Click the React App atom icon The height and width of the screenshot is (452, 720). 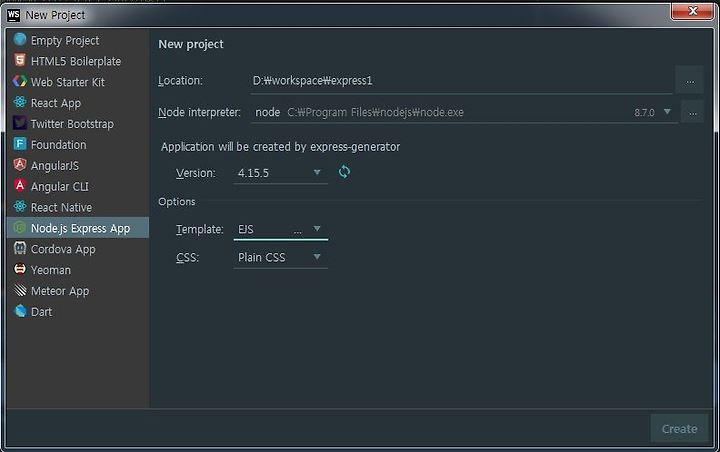click(20, 102)
